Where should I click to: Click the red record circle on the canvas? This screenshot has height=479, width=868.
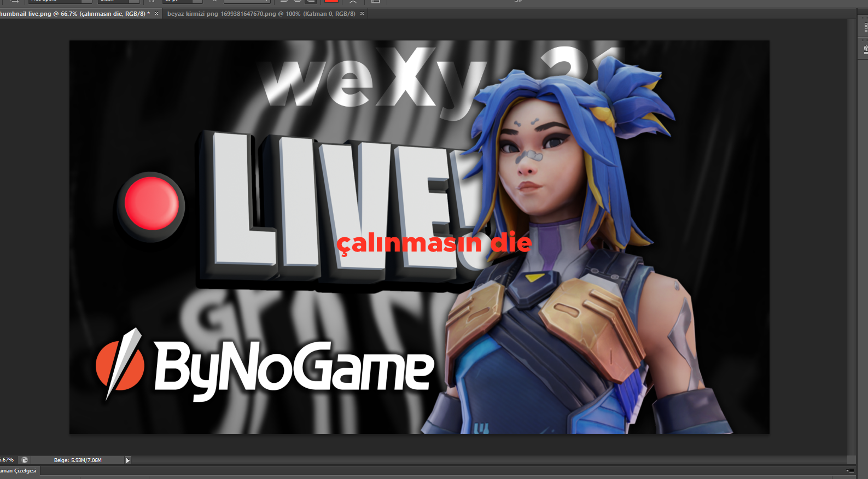point(152,203)
